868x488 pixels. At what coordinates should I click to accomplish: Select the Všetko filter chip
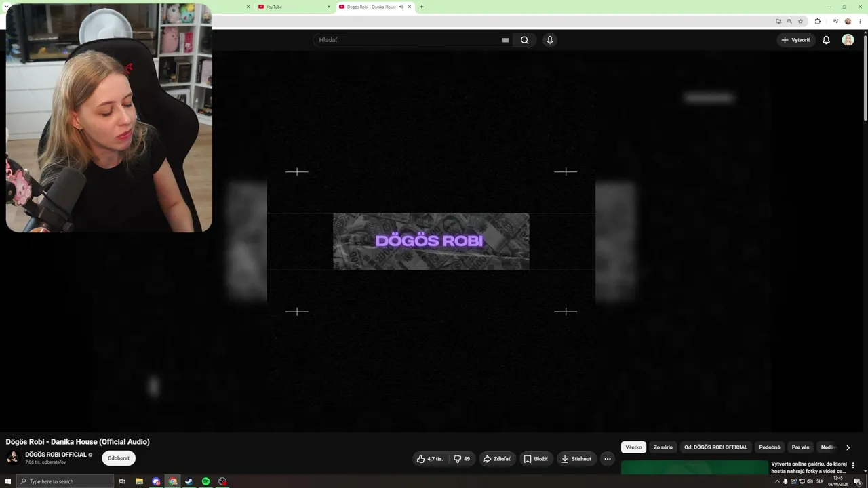(633, 447)
